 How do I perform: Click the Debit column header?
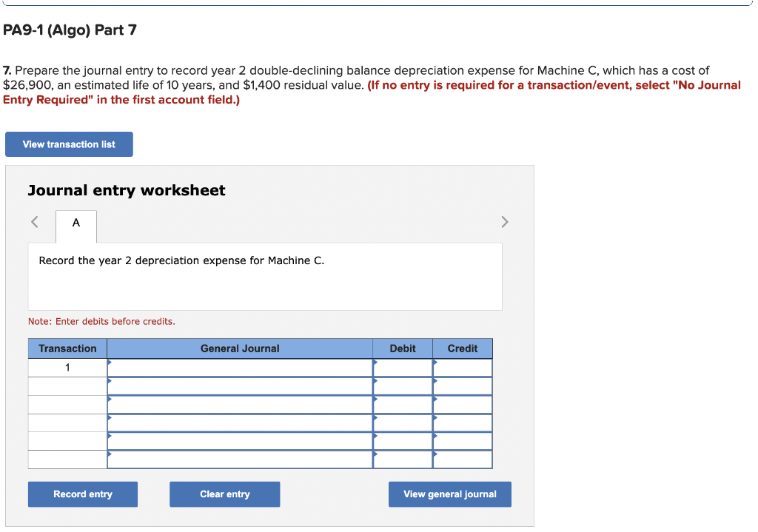coord(402,348)
